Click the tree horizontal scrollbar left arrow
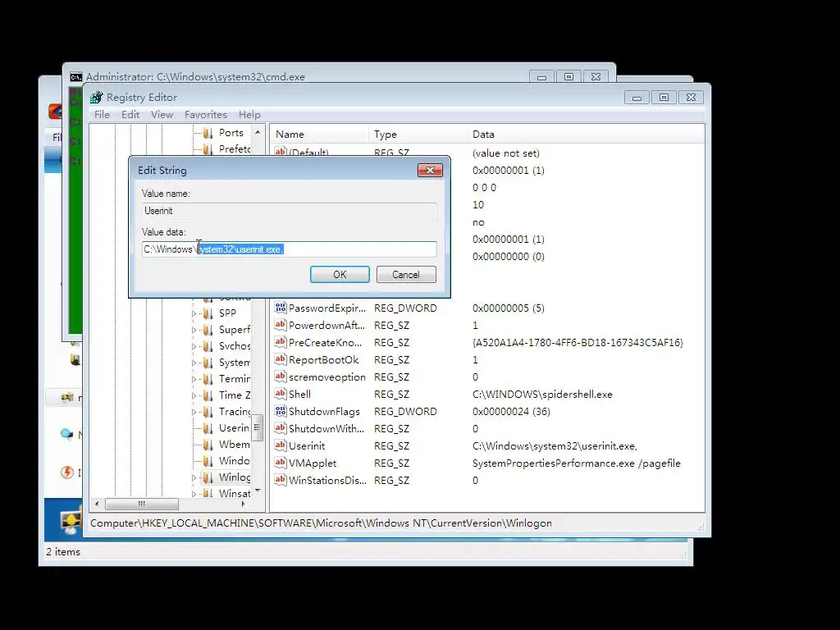The height and width of the screenshot is (630, 840). (97, 504)
